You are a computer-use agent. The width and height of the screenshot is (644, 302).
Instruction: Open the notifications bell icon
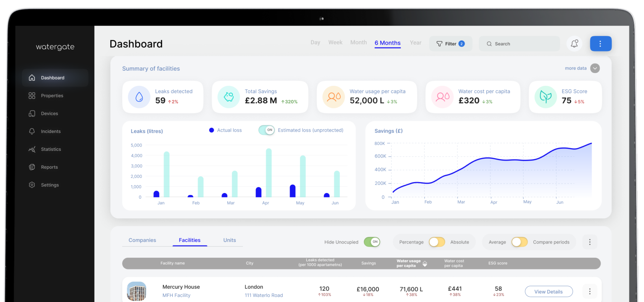click(574, 44)
